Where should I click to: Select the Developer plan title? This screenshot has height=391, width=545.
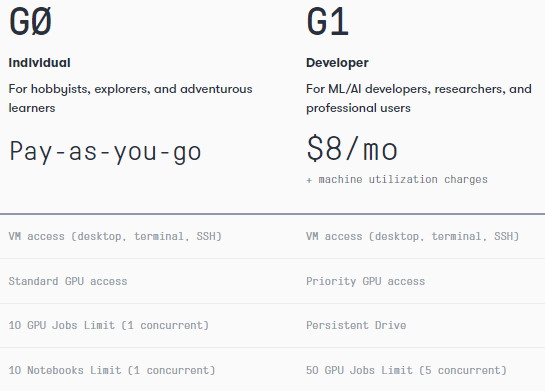pos(337,63)
